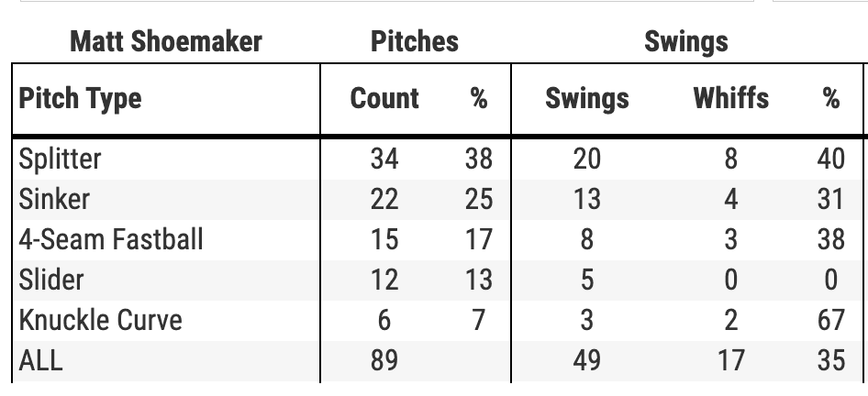Click the 4-Seam Fastball count 15
This screenshot has height=396, width=868.
click(384, 239)
